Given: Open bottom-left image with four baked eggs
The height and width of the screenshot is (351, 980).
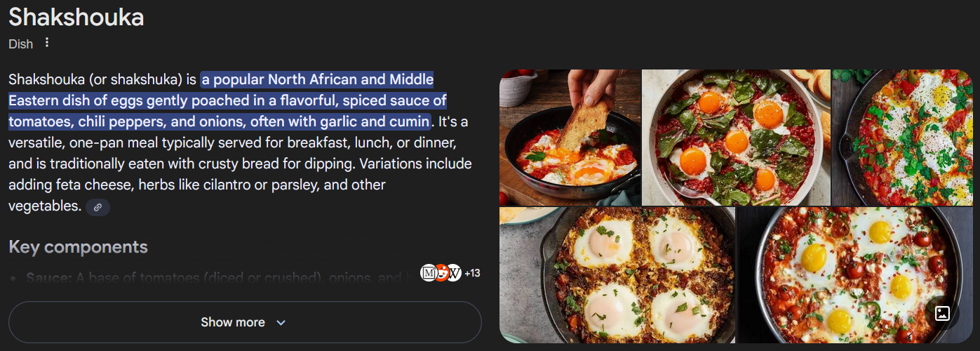Looking at the screenshot, I should pos(617,275).
